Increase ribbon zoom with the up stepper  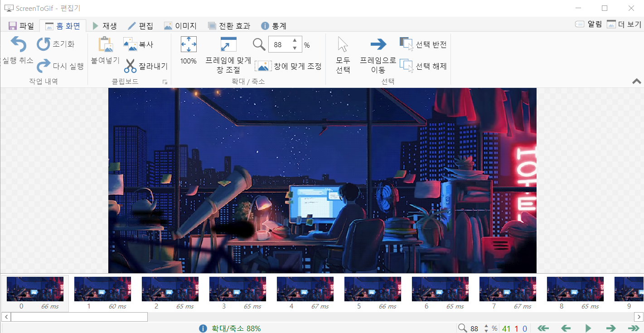coord(295,41)
